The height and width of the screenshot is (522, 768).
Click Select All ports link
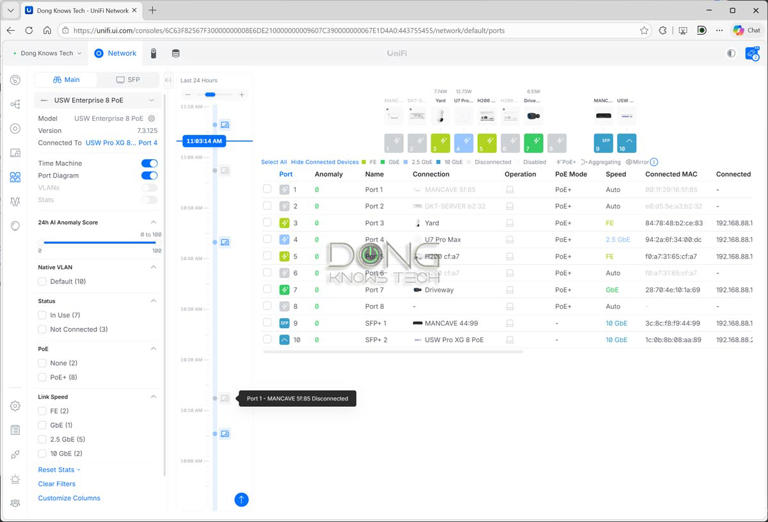[274, 162]
